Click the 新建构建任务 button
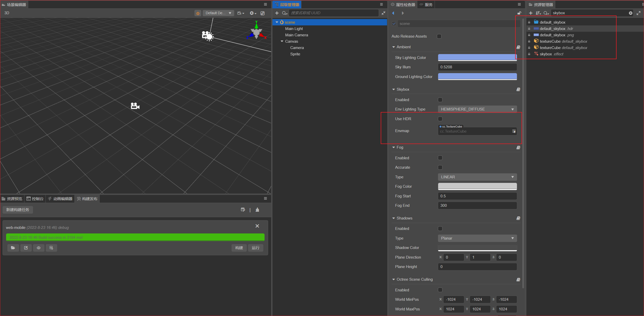This screenshot has height=316, width=644. click(x=18, y=210)
